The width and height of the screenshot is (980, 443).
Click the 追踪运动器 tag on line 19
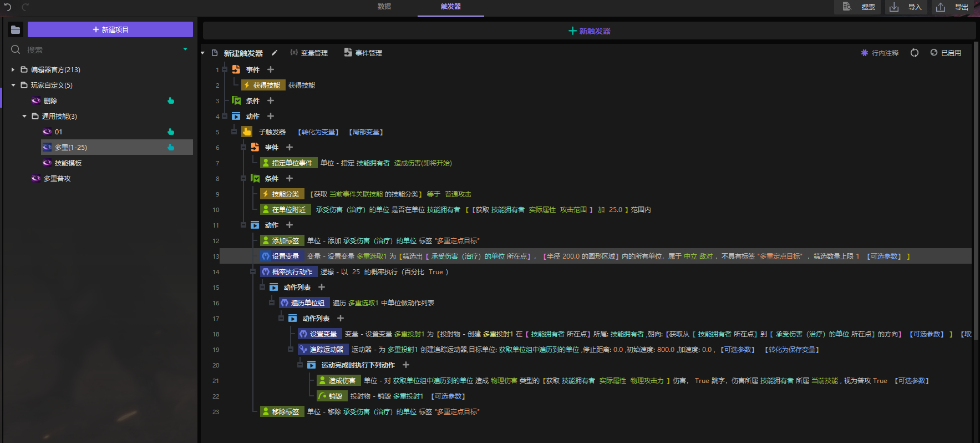click(x=323, y=349)
